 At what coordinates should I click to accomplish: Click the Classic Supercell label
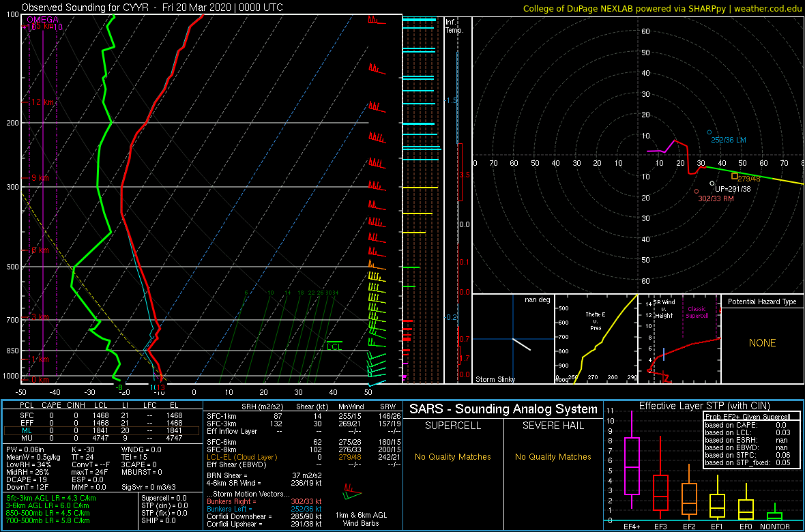[x=697, y=312]
